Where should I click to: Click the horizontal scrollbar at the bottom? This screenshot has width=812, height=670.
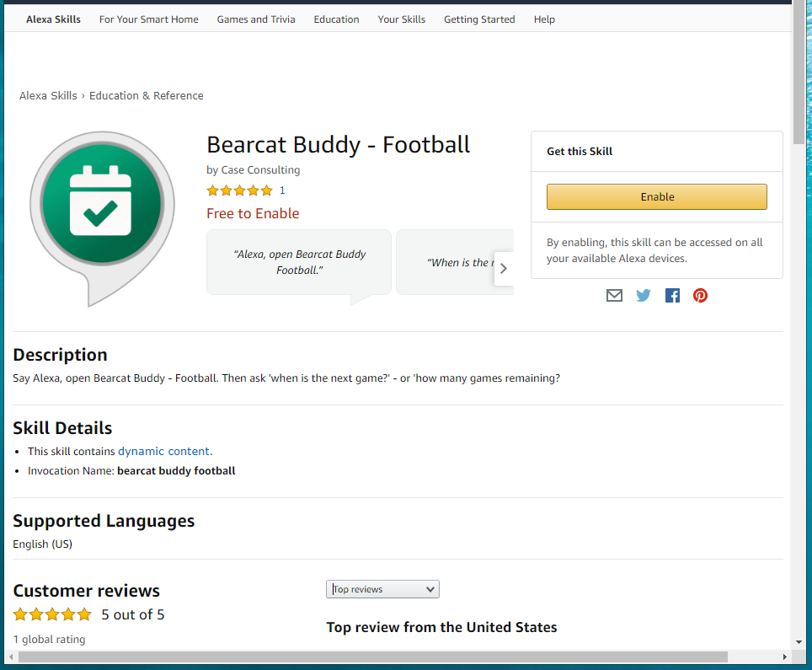pos(371,657)
